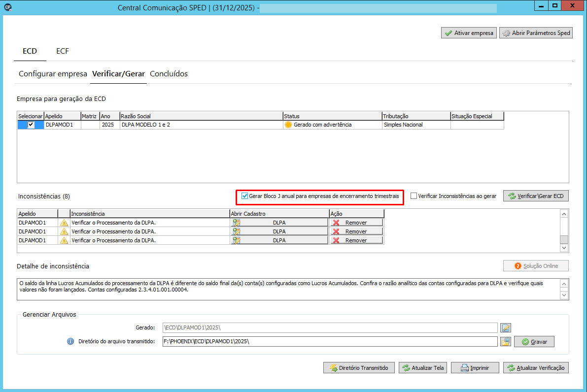Click the Atualizar Verificação button

pos(536,368)
